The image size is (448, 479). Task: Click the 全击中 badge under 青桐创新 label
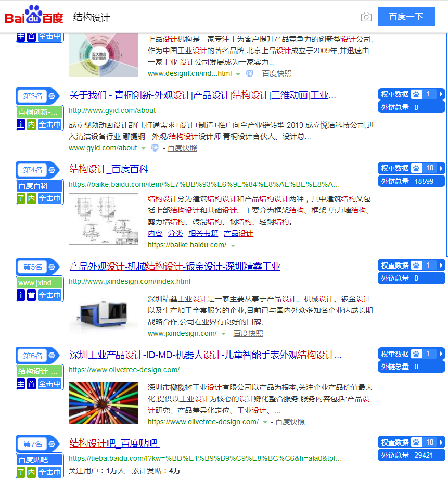(50, 124)
